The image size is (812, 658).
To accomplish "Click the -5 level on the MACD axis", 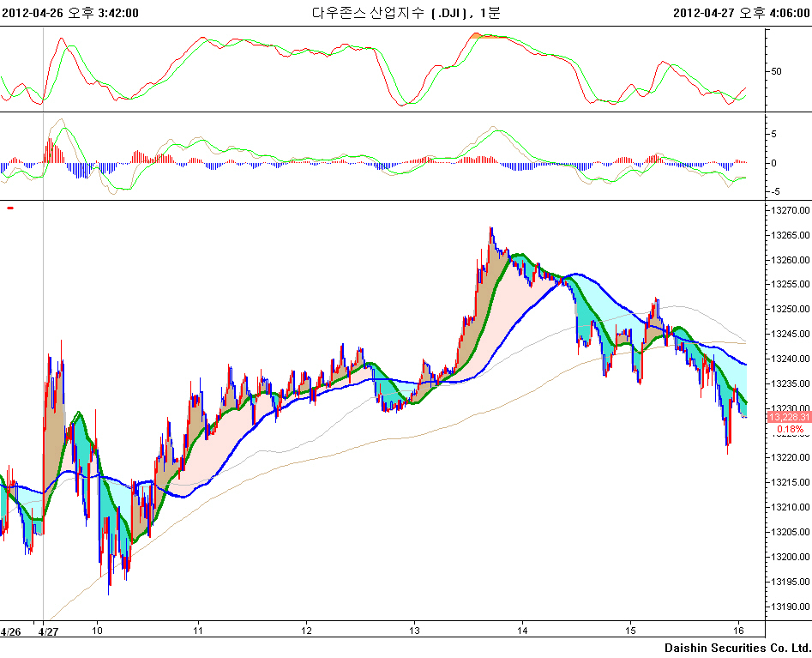I will coord(775,191).
